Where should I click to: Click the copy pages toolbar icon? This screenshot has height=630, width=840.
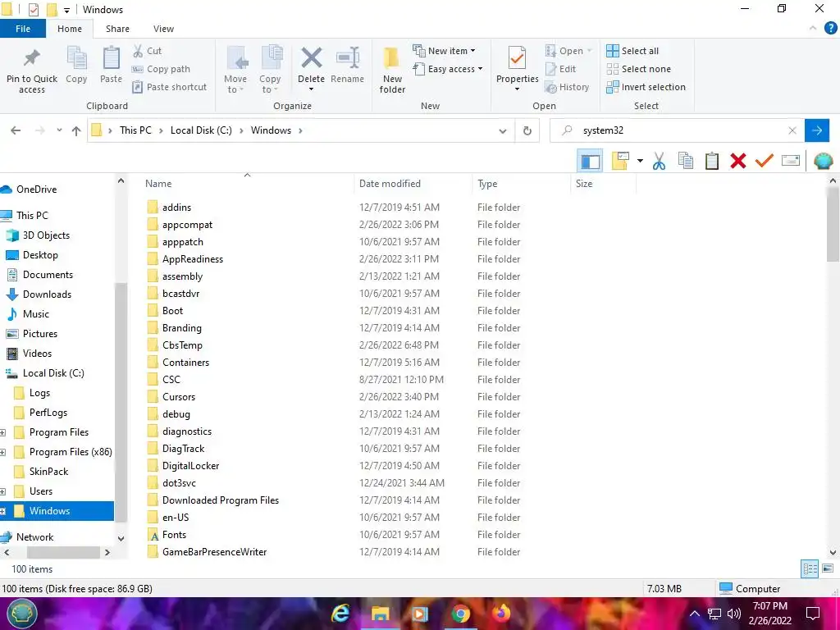tap(686, 161)
